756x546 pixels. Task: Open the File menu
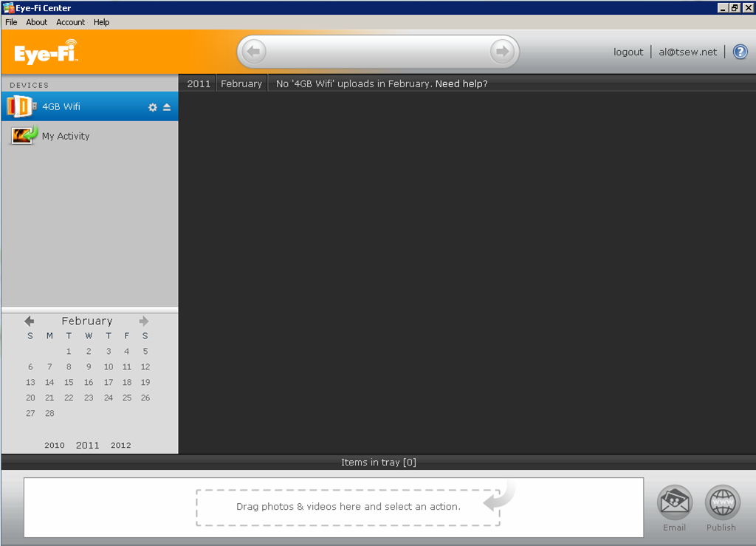pyautogui.click(x=11, y=22)
